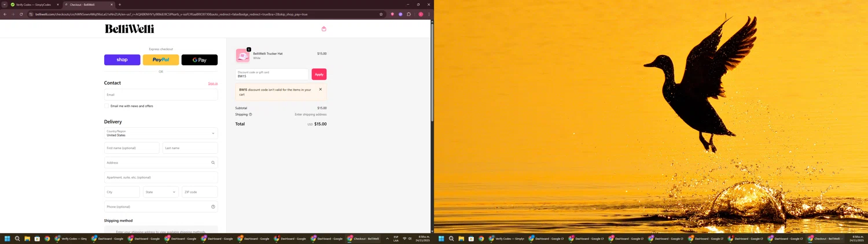The height and width of the screenshot is (244, 868).
Task: Open the cart bag icon in BelliWelli header
Action: (x=323, y=28)
